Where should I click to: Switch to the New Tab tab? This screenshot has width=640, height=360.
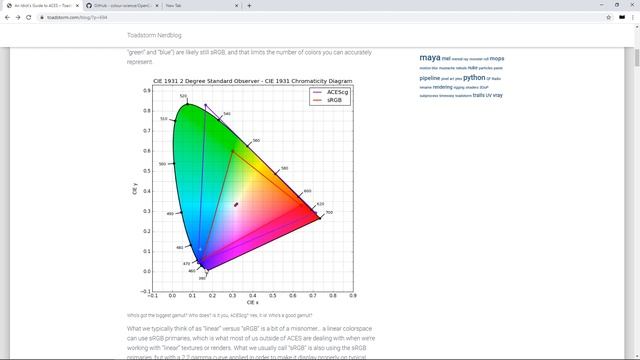click(x=202, y=6)
